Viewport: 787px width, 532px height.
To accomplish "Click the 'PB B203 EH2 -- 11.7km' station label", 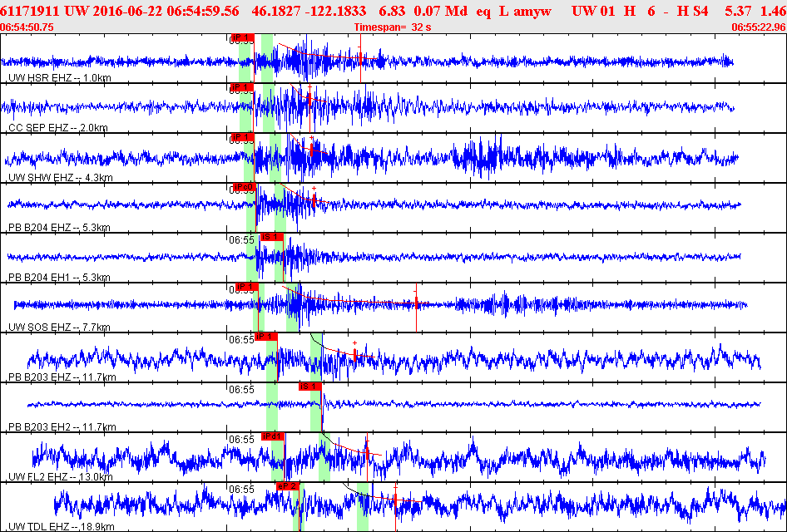I will coord(62,427).
